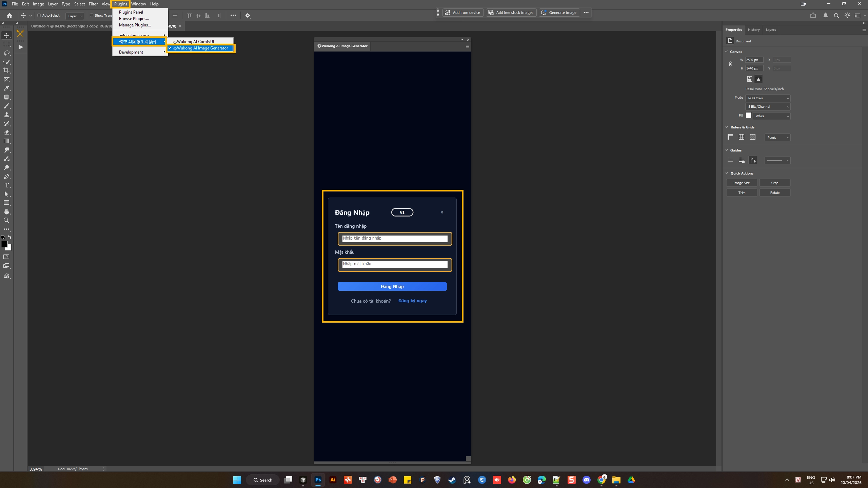
Task: Switch to the Layers tab
Action: click(x=771, y=29)
